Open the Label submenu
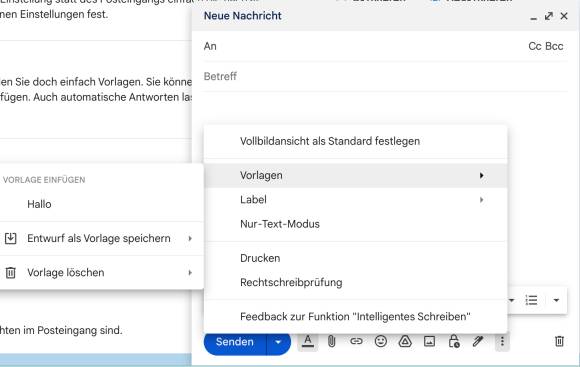Viewport: 580px width, 367px height. tap(355, 200)
